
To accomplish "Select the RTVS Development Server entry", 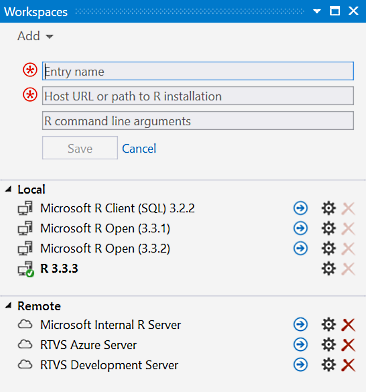I will pos(109,365).
